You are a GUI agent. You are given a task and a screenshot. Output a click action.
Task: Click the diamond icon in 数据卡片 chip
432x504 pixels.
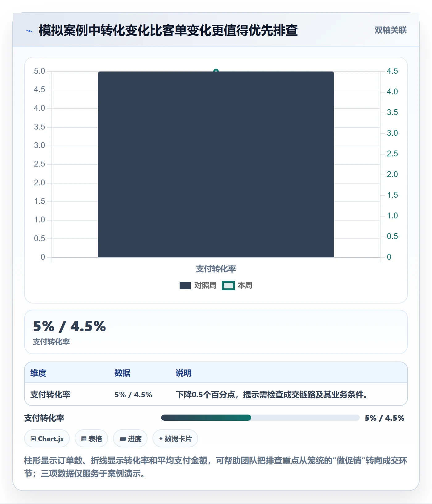pyautogui.click(x=161, y=438)
